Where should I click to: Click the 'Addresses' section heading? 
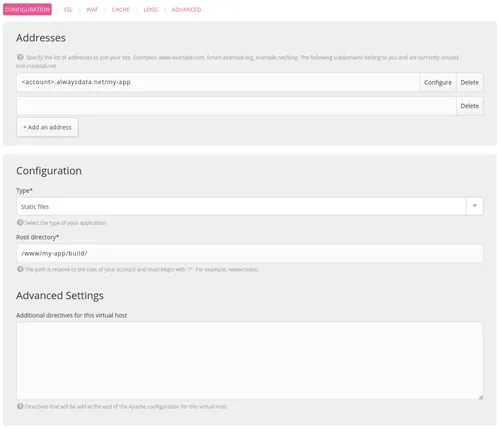(41, 38)
